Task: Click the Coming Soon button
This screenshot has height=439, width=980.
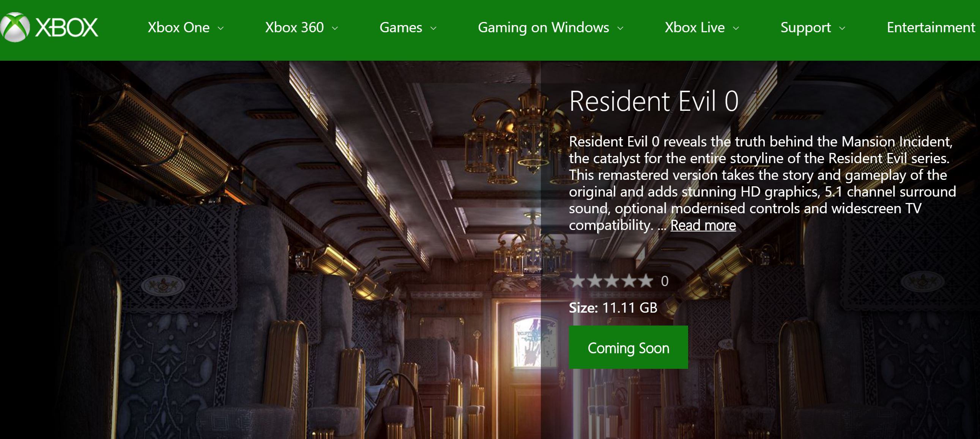Action: 629,347
